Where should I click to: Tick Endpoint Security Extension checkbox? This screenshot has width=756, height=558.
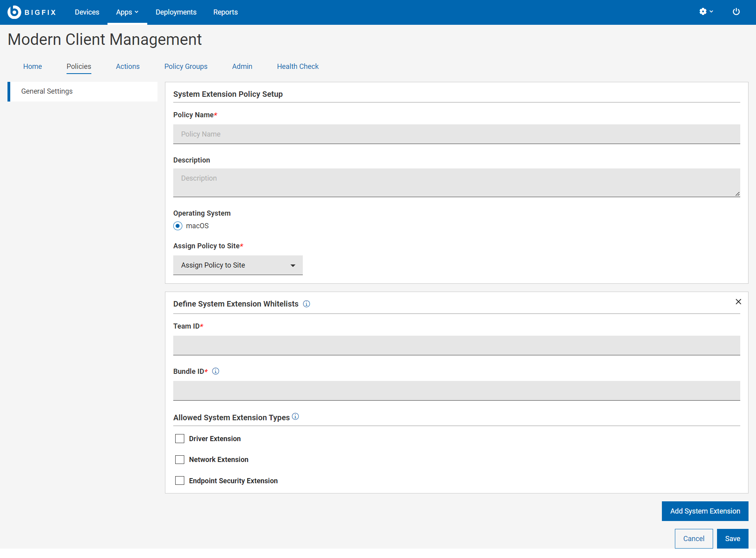(180, 480)
